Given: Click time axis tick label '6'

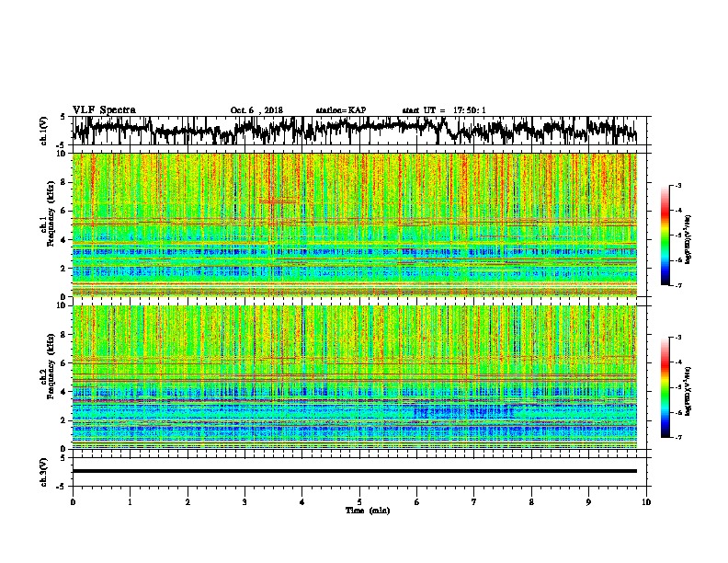Looking at the screenshot, I should tap(416, 502).
